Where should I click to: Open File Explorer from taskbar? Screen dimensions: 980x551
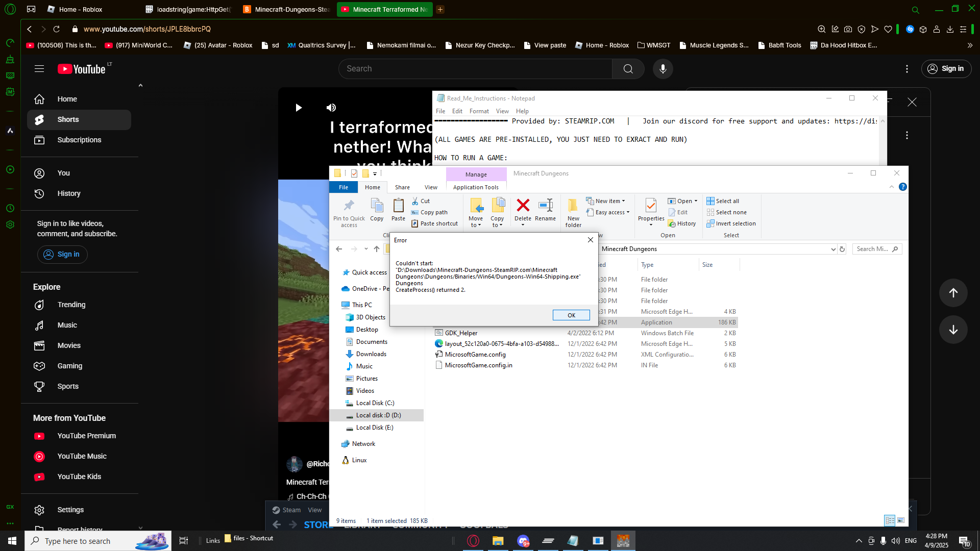[498, 541]
